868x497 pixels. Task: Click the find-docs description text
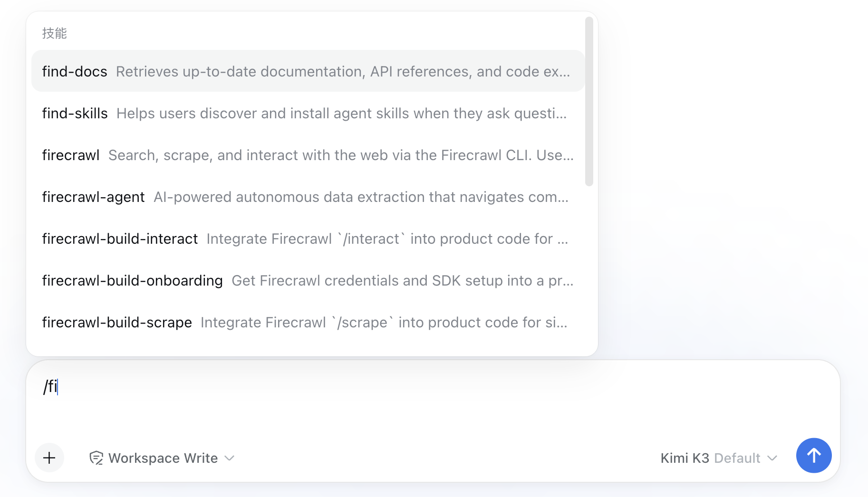pos(343,71)
